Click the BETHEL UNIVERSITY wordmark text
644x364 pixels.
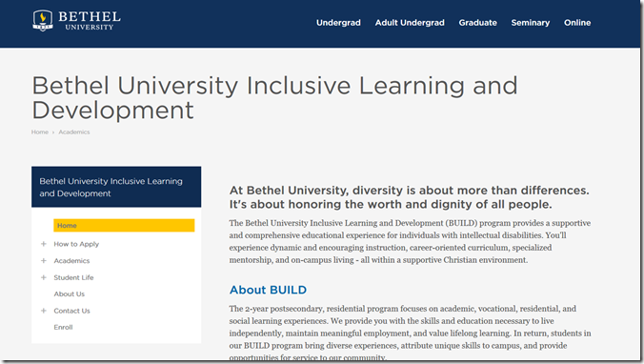90,21
